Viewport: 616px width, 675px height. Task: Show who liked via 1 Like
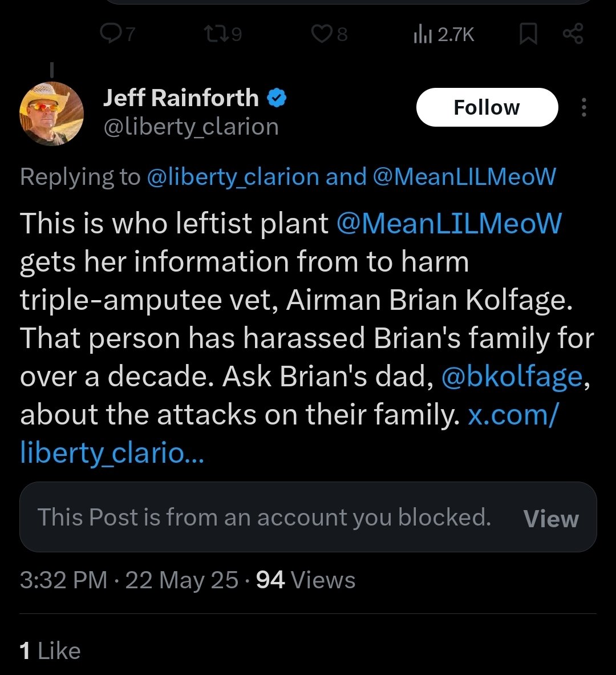[50, 651]
